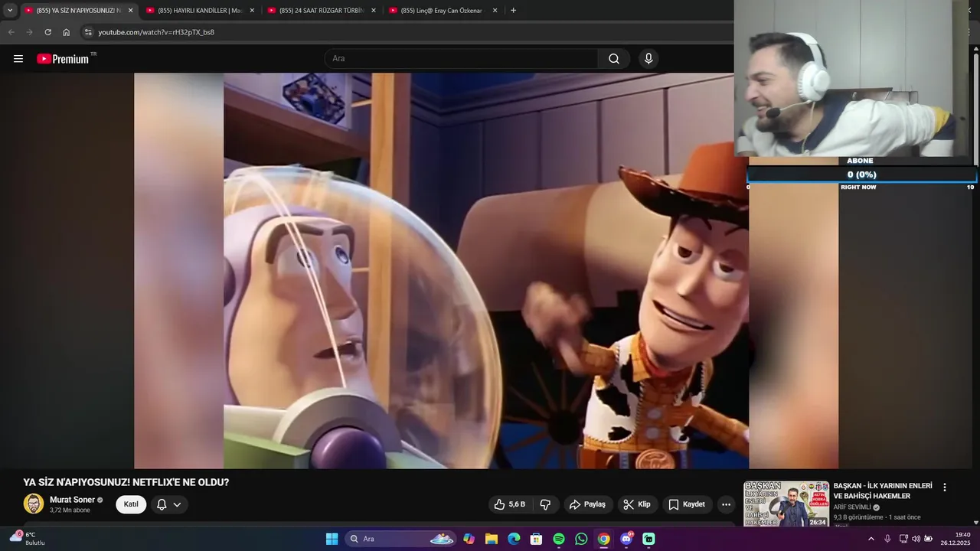This screenshot has height=551, width=980.
Task: Join the channel with Katıl button
Action: (x=131, y=504)
